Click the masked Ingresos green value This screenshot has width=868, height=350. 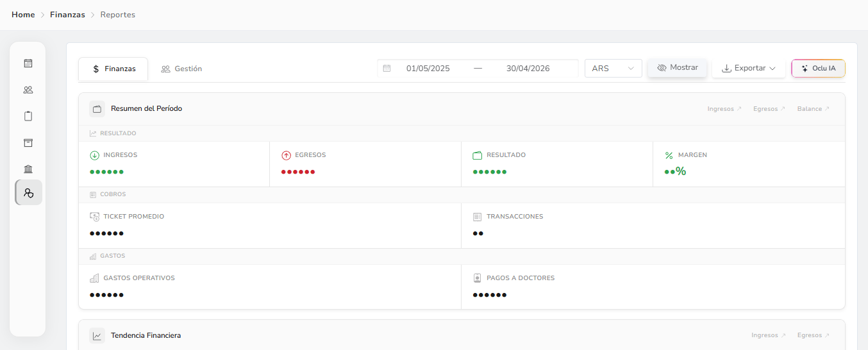tap(106, 172)
